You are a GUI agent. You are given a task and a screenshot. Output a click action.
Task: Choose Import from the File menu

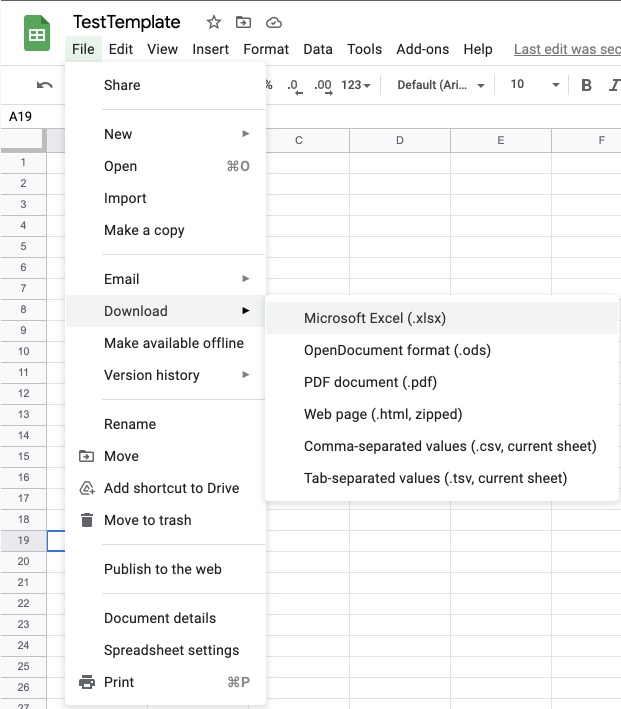(x=166, y=198)
